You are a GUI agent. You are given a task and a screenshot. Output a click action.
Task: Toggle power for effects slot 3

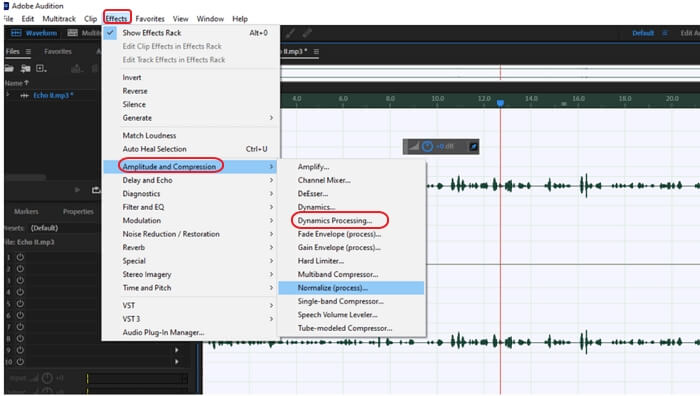click(20, 280)
